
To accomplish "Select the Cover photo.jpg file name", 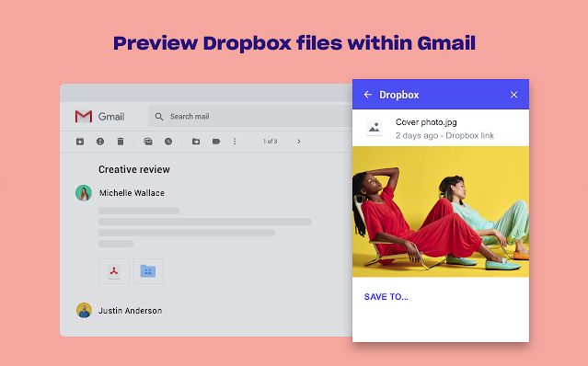I will click(426, 122).
